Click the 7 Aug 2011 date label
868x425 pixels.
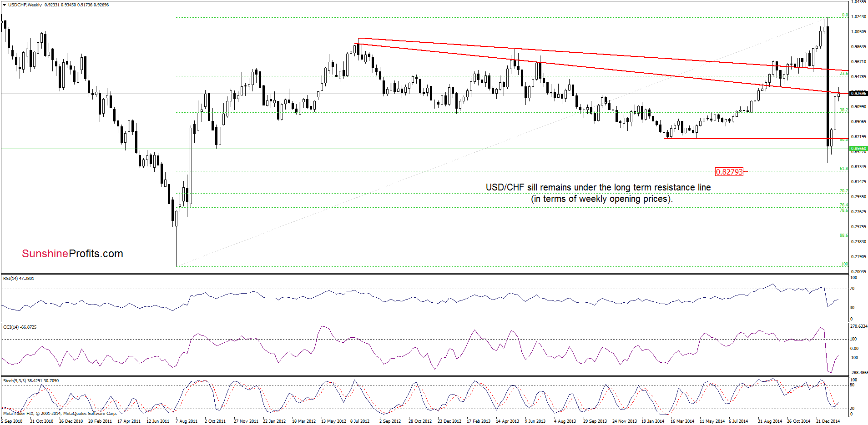(x=187, y=421)
